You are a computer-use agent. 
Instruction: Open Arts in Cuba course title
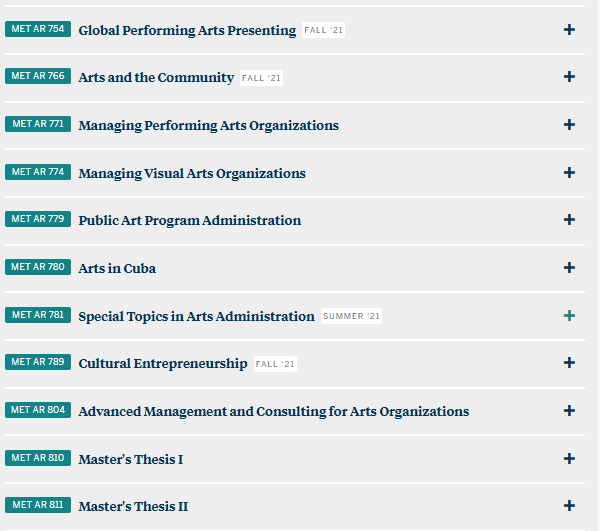(117, 268)
